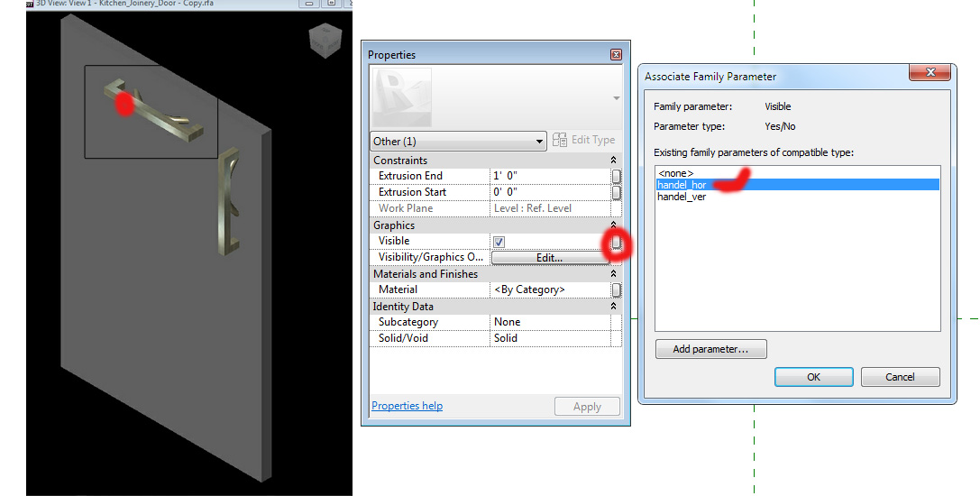Select the horizontal handle in 3D view

[156, 113]
